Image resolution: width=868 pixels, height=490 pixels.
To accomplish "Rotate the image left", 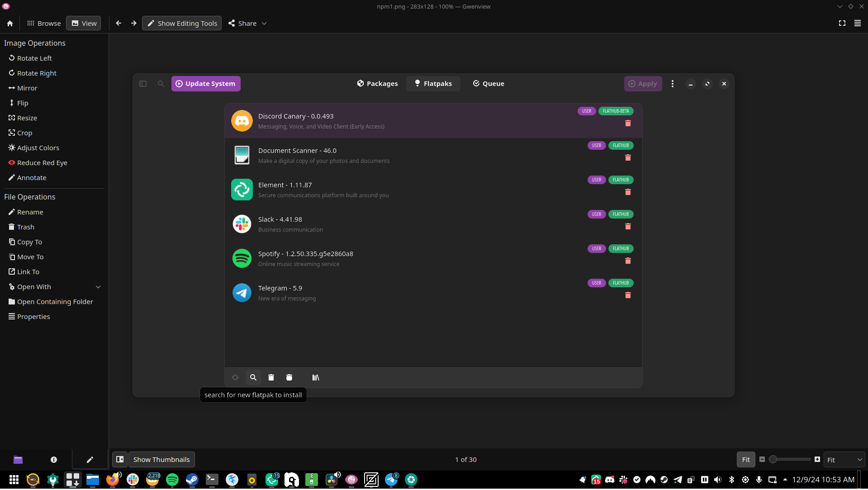I will (x=30, y=58).
